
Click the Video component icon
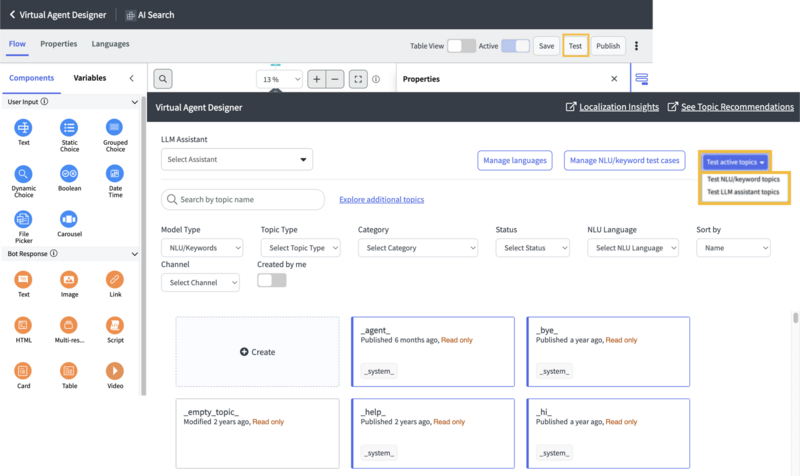pos(115,371)
